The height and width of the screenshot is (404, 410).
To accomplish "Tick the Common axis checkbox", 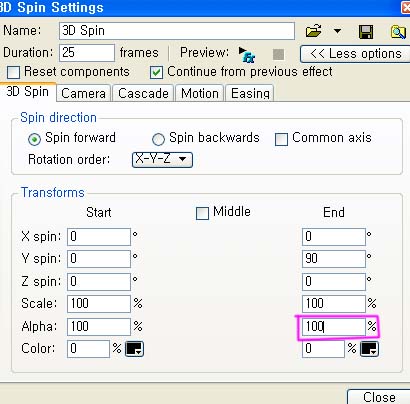I will tap(281, 139).
